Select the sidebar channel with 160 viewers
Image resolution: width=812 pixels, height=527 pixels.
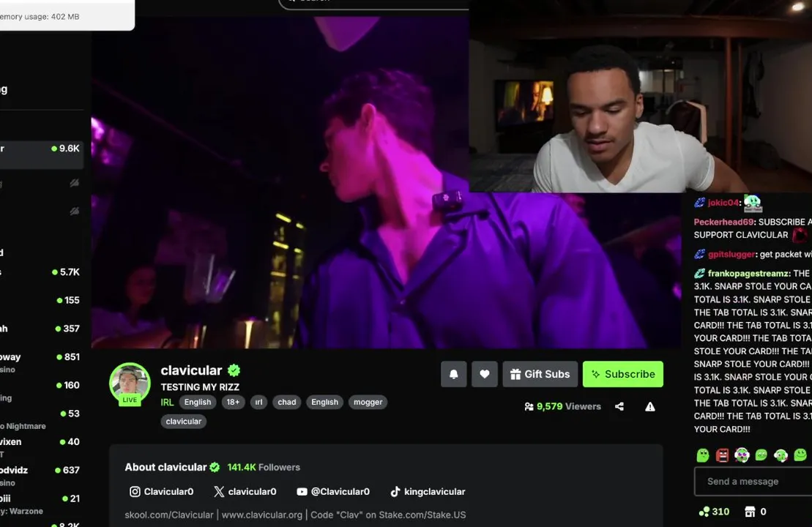pos(42,391)
